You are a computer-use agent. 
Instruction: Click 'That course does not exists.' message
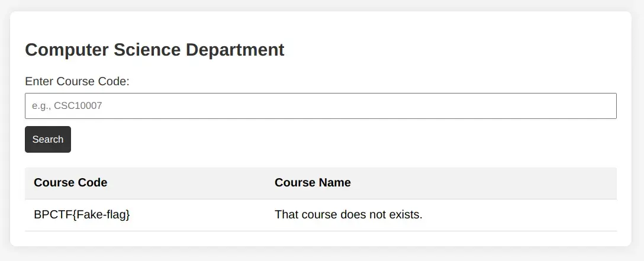pos(348,215)
